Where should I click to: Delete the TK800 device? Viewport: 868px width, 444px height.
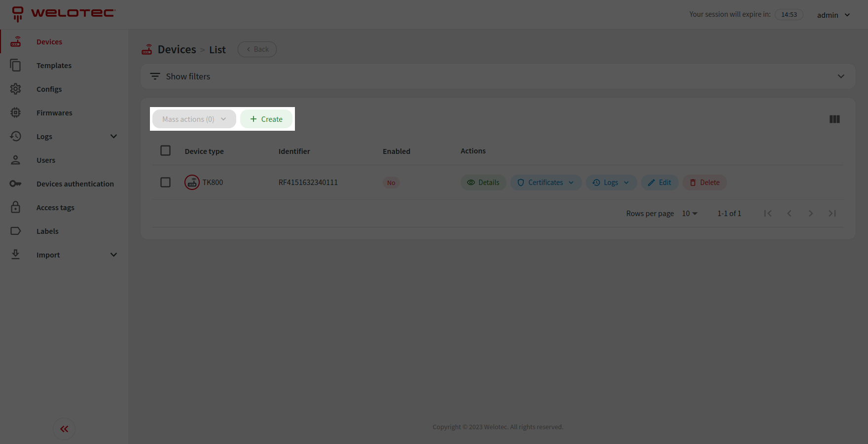click(705, 183)
